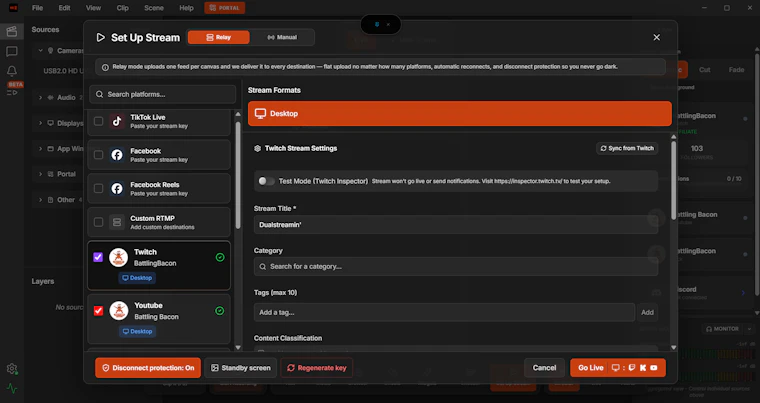The image size is (760, 403).
Task: Click the PORTAL button in the menu bar
Action: coord(224,8)
